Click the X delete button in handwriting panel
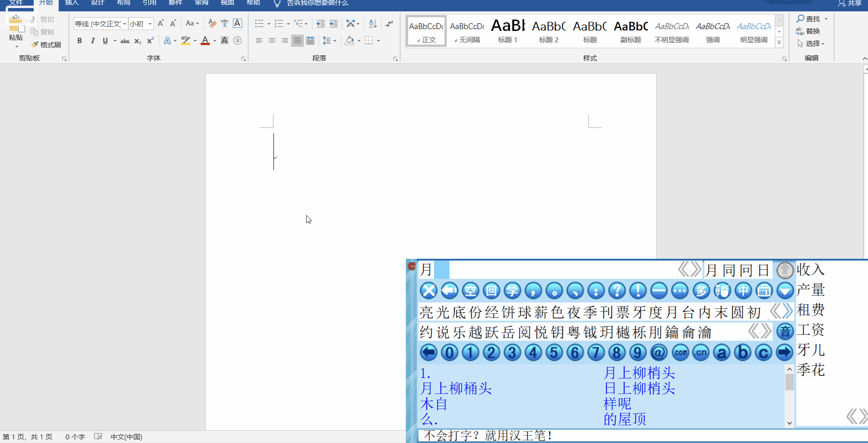 tap(428, 291)
